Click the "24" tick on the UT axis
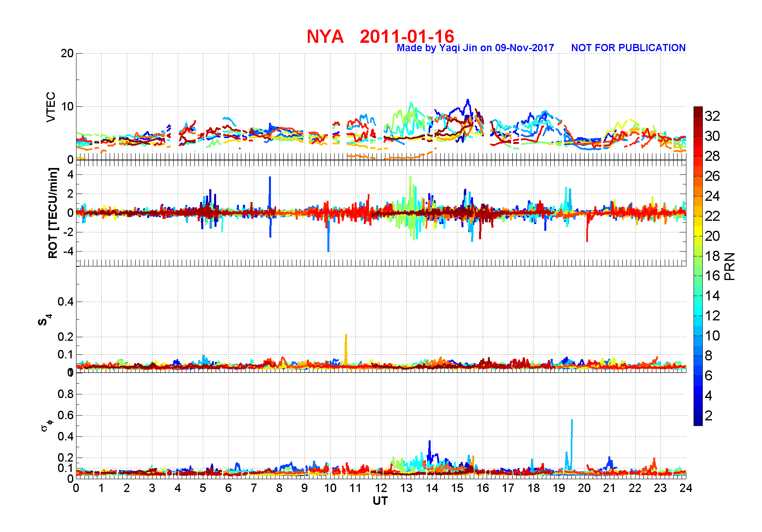 (x=686, y=488)
